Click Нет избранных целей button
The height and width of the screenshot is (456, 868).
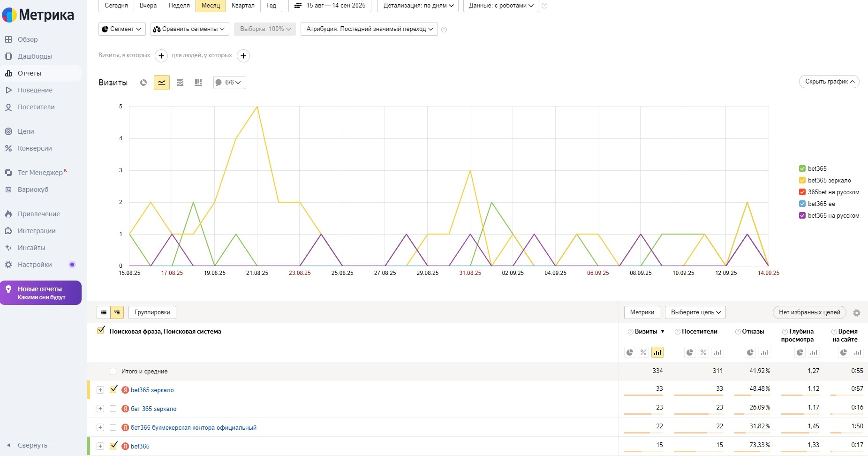[809, 312]
